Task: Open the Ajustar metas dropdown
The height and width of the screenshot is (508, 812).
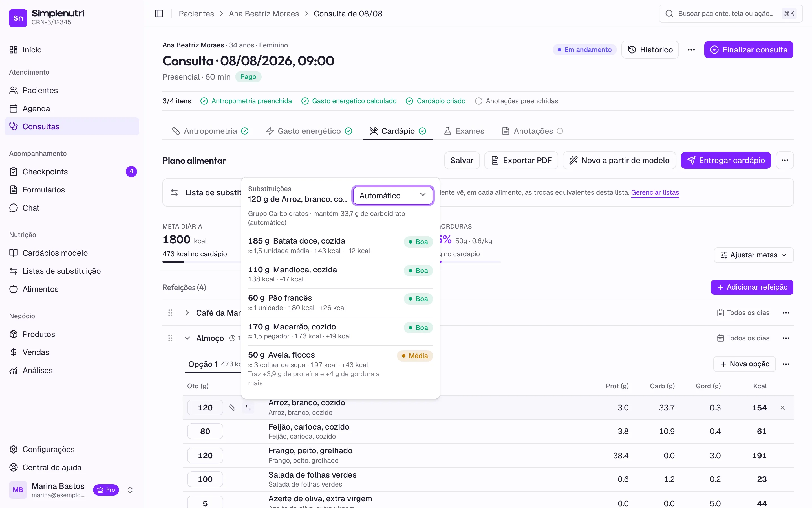Action: [753, 255]
